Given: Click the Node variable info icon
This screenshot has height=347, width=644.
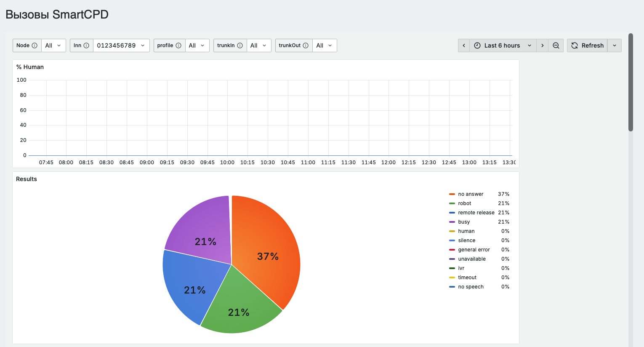Looking at the screenshot, I should [35, 45].
